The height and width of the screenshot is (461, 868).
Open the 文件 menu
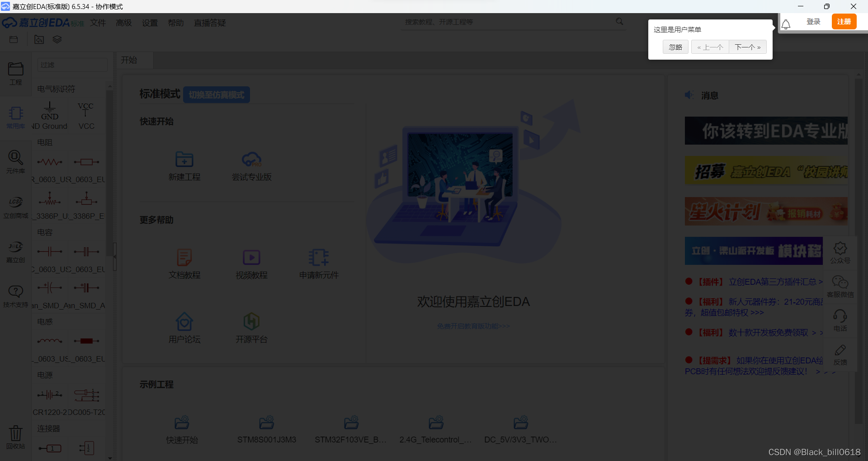click(x=98, y=23)
